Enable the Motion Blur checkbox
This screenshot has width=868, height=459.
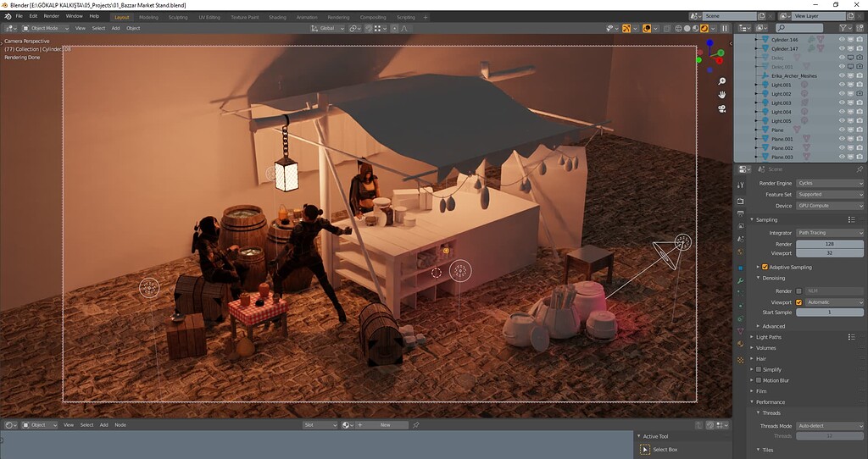(x=759, y=380)
